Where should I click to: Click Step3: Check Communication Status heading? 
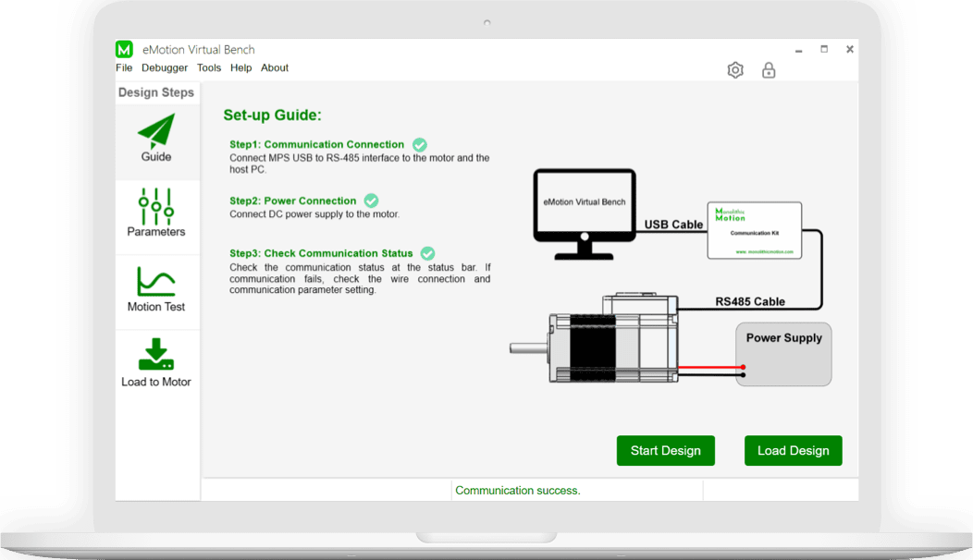pyautogui.click(x=321, y=253)
